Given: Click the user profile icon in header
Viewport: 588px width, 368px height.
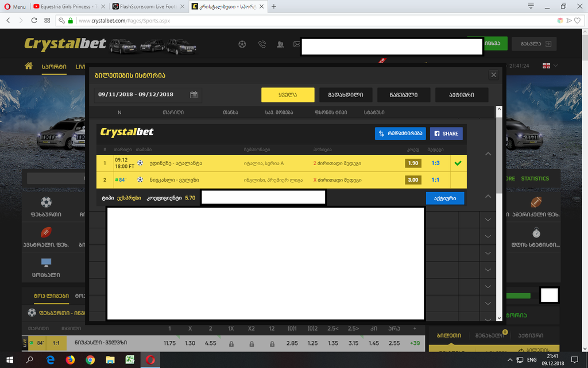Looking at the screenshot, I should 280,44.
